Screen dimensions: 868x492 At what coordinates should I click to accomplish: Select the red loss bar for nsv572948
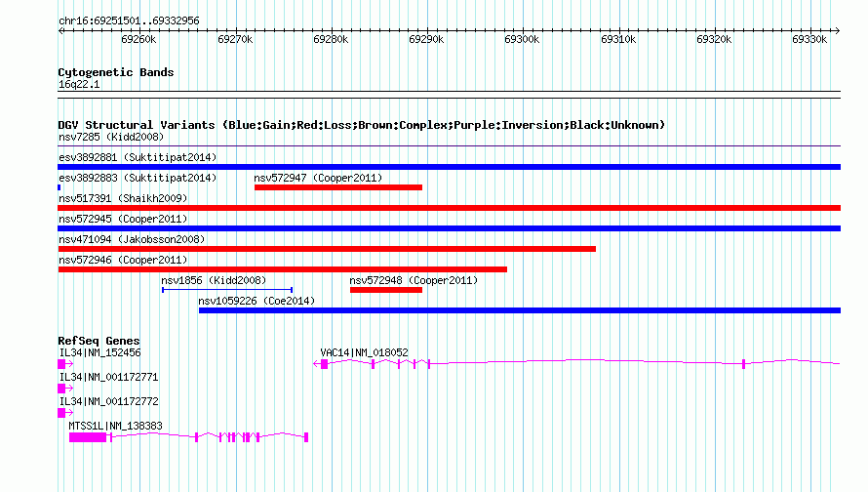point(386,290)
